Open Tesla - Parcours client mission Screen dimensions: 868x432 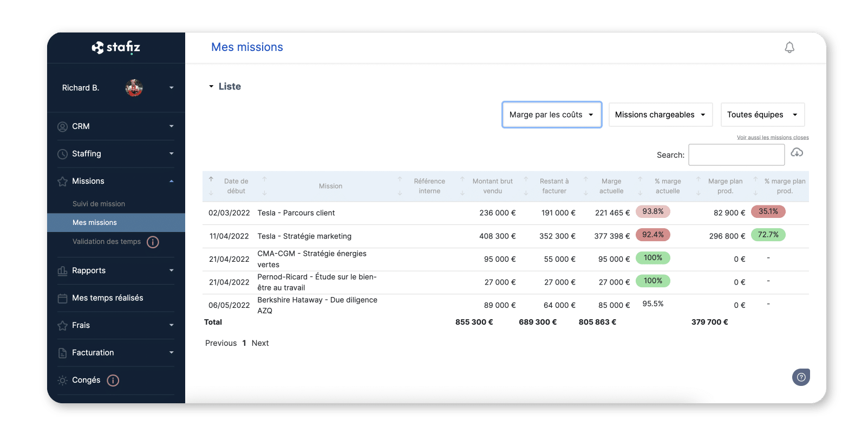point(296,213)
